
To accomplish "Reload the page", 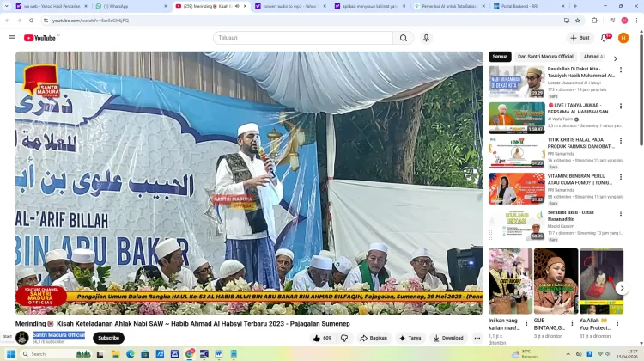I will point(31,20).
